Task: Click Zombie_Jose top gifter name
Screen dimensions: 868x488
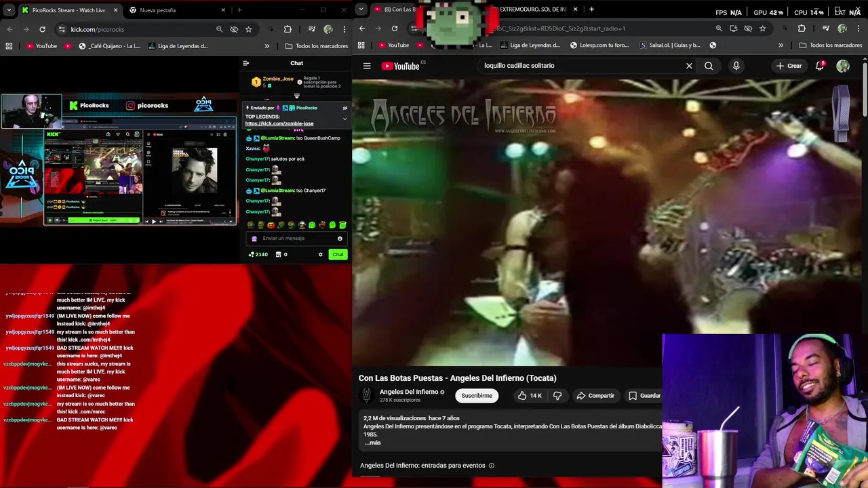Action: pyautogui.click(x=278, y=79)
